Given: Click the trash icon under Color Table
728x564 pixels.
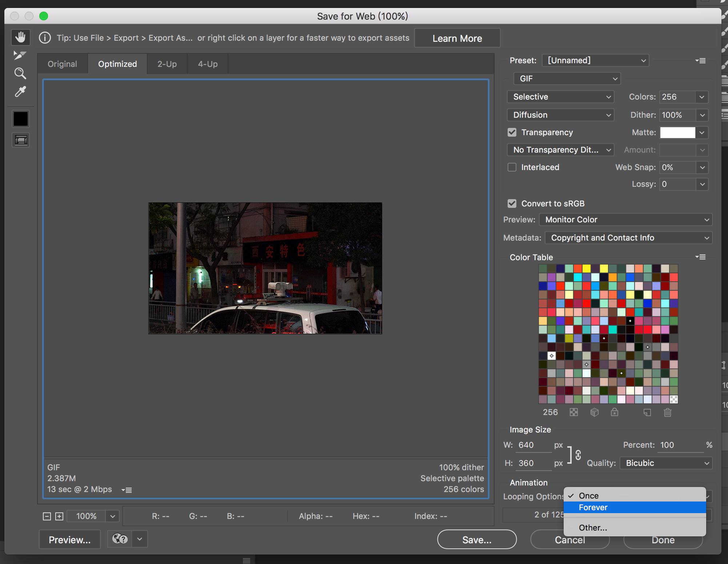Looking at the screenshot, I should point(667,412).
